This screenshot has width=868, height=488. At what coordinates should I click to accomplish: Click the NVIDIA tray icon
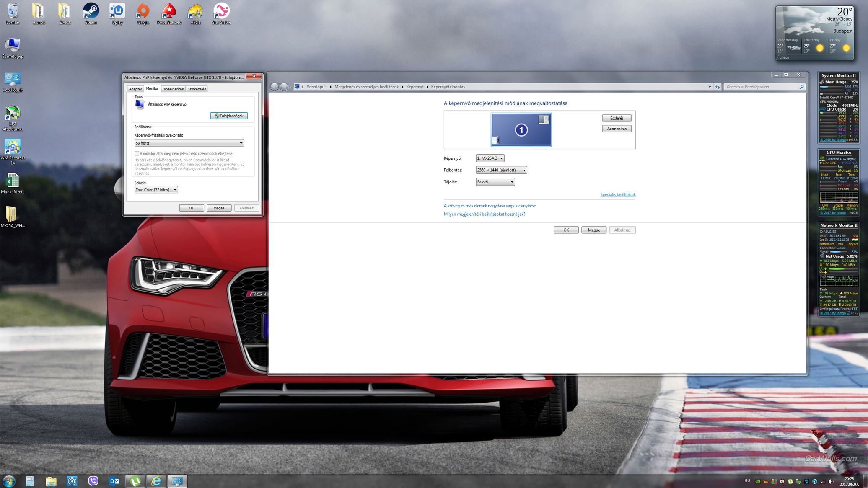point(758,482)
